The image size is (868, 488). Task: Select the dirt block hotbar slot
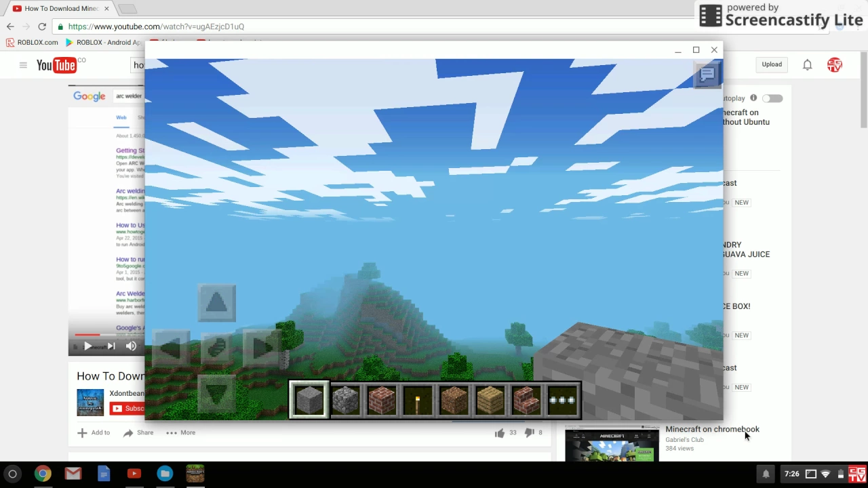tap(454, 399)
